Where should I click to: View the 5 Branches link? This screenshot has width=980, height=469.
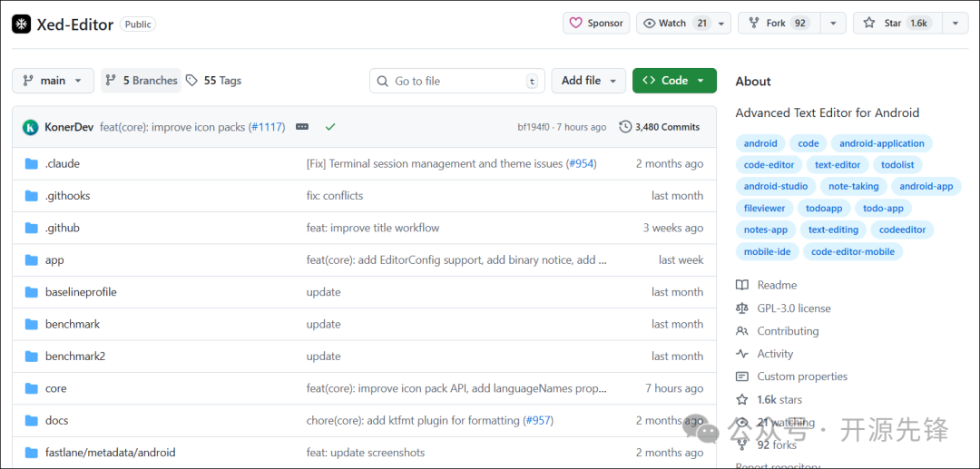coord(142,81)
